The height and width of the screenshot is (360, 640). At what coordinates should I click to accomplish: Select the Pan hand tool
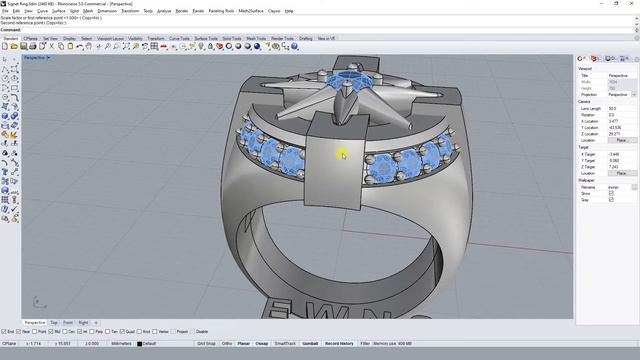pyautogui.click(x=89, y=47)
